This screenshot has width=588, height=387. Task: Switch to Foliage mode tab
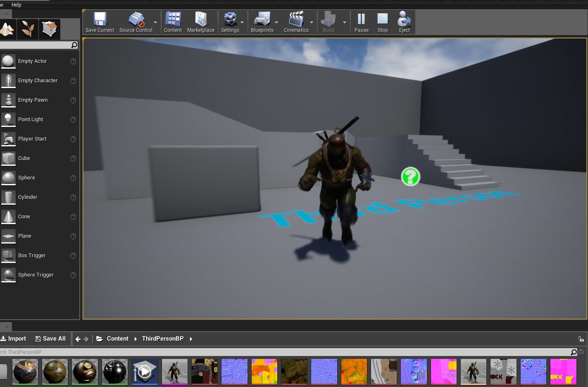28,29
